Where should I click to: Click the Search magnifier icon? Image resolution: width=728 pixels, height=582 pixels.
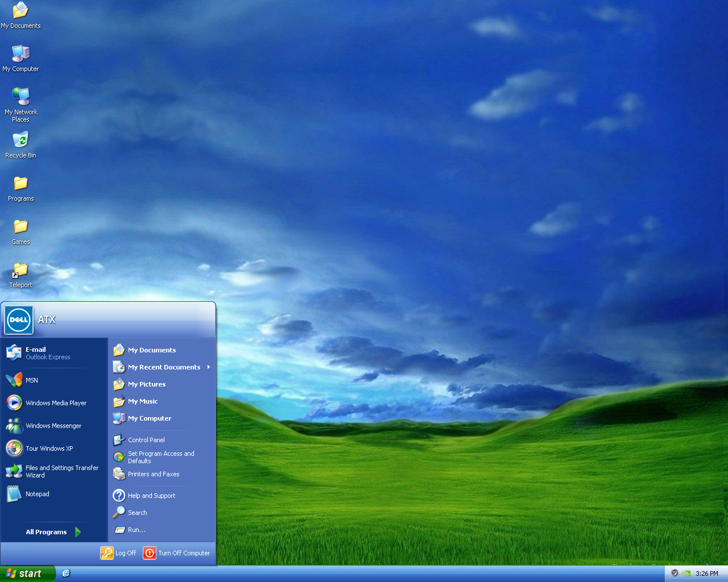pos(119,513)
